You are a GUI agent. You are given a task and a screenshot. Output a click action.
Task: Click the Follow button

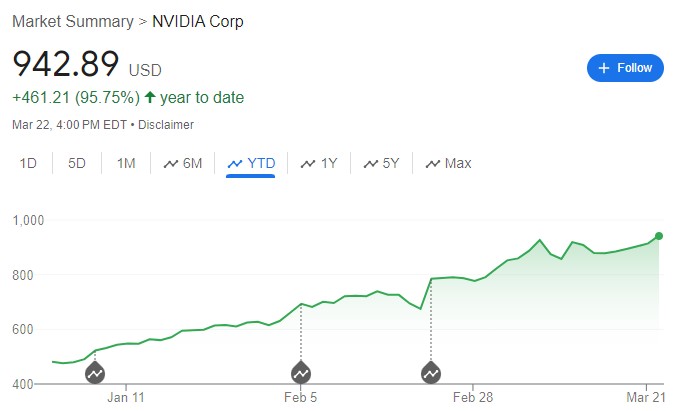(624, 68)
